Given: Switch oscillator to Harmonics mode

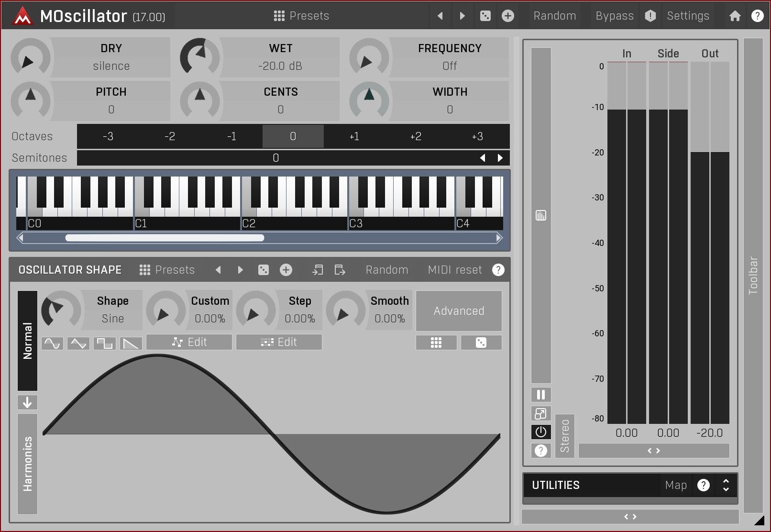Looking at the screenshot, I should coord(27,464).
